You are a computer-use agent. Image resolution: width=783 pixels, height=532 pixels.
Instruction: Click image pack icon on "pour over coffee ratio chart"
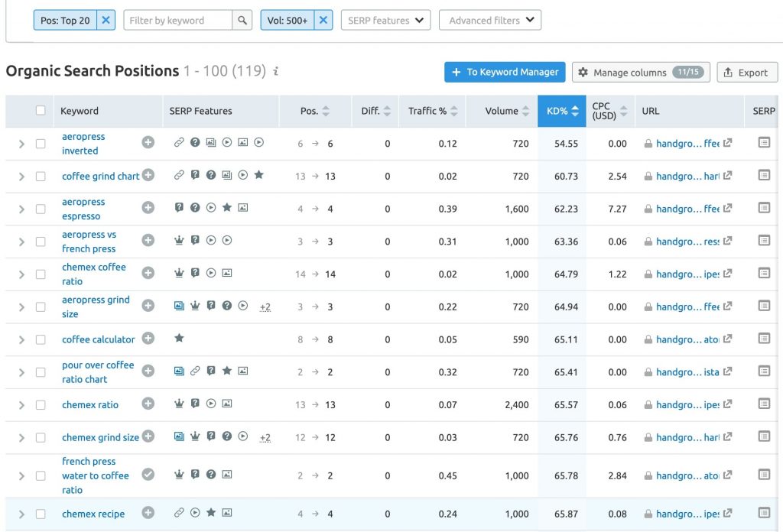(x=179, y=372)
